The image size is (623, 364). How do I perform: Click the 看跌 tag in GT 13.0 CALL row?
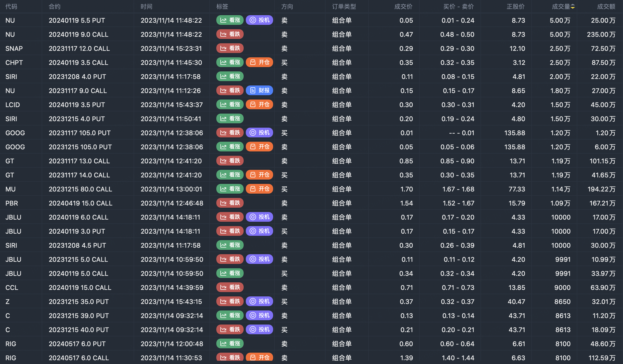coord(230,161)
